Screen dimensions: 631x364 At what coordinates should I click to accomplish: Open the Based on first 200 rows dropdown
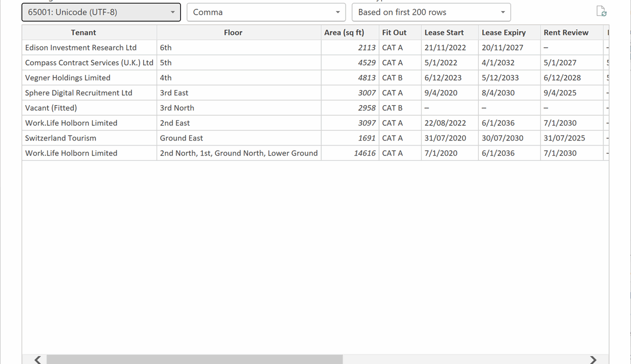pyautogui.click(x=431, y=12)
